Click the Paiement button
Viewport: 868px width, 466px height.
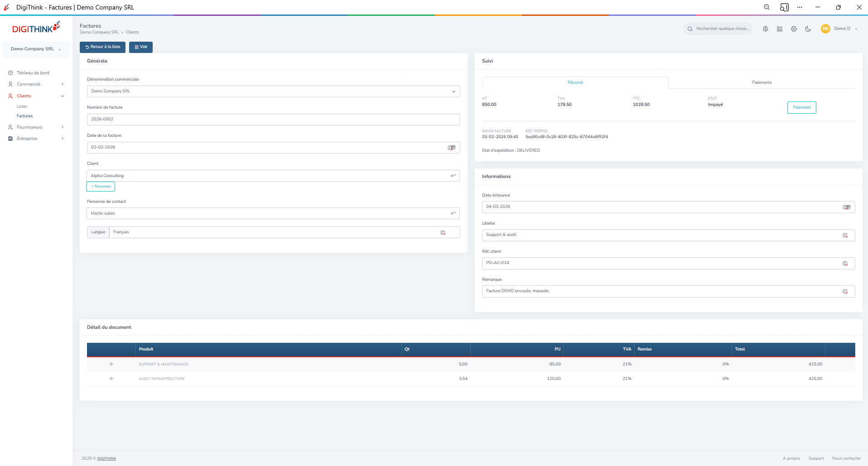tap(801, 107)
